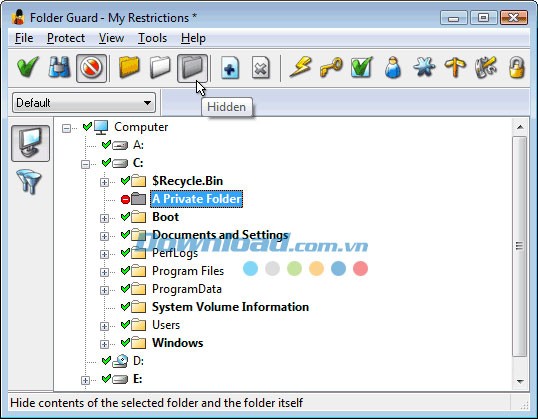Click the golden key password icon
The width and height of the screenshot is (538, 419).
pos(331,67)
